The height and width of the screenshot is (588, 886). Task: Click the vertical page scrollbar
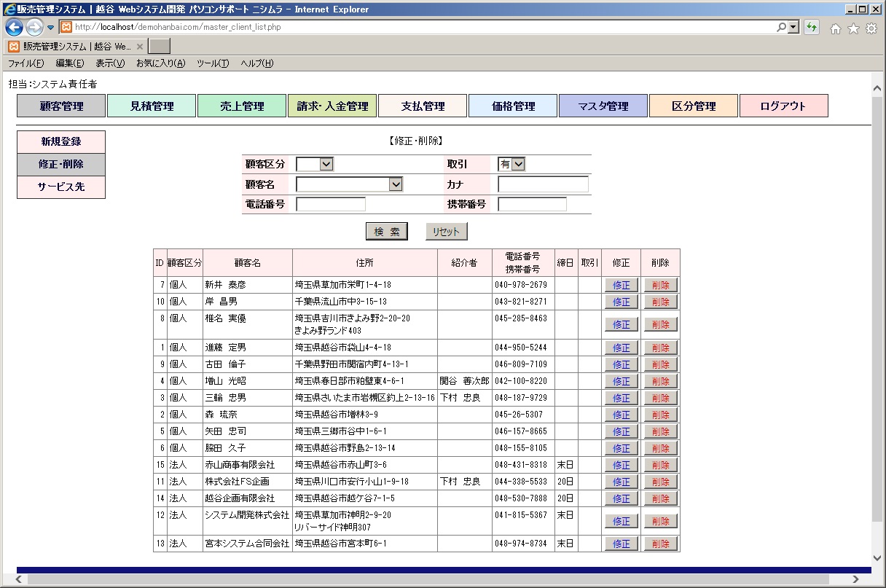877,328
